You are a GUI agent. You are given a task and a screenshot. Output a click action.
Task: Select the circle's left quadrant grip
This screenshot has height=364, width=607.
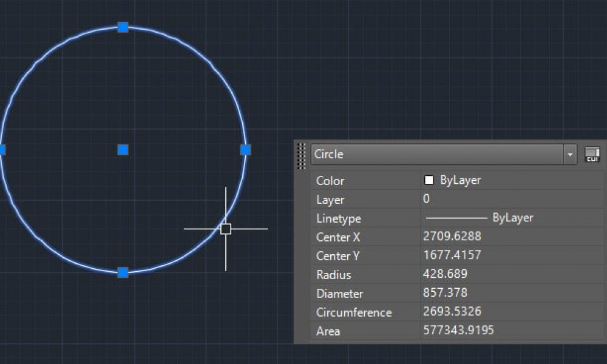point(2,149)
